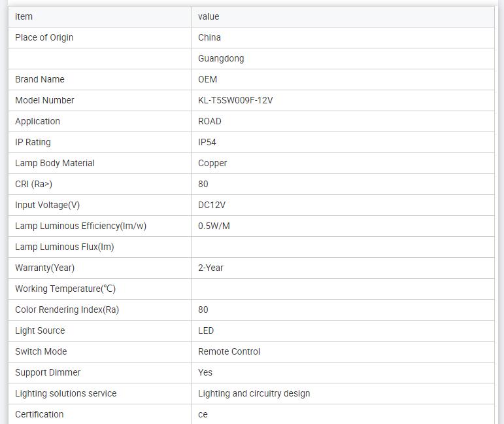Click the '0.5W/M' efficiency value
This screenshot has height=424, width=504.
point(214,226)
